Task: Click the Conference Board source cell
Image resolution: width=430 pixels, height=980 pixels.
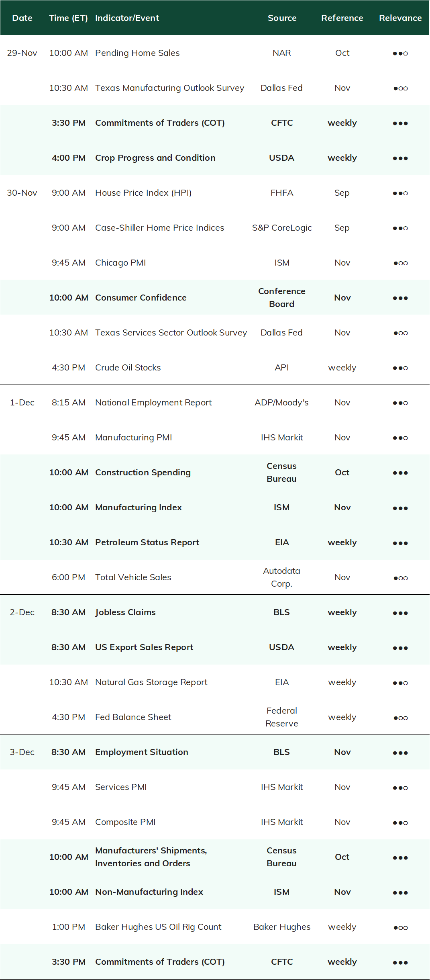Action: coord(282,297)
